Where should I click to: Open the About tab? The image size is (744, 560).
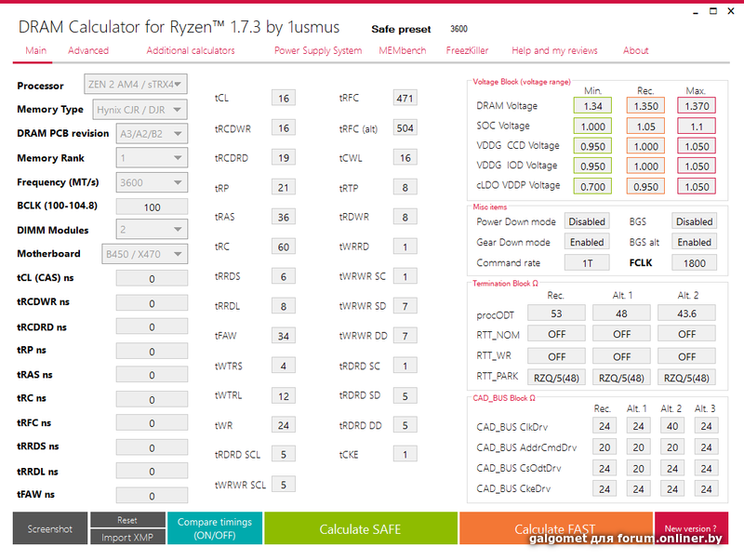click(x=636, y=51)
